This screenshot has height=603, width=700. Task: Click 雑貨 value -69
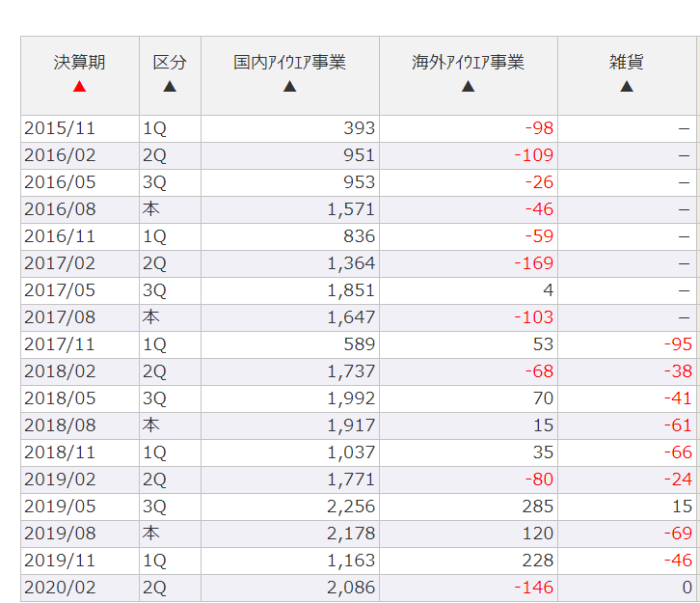[x=678, y=534]
